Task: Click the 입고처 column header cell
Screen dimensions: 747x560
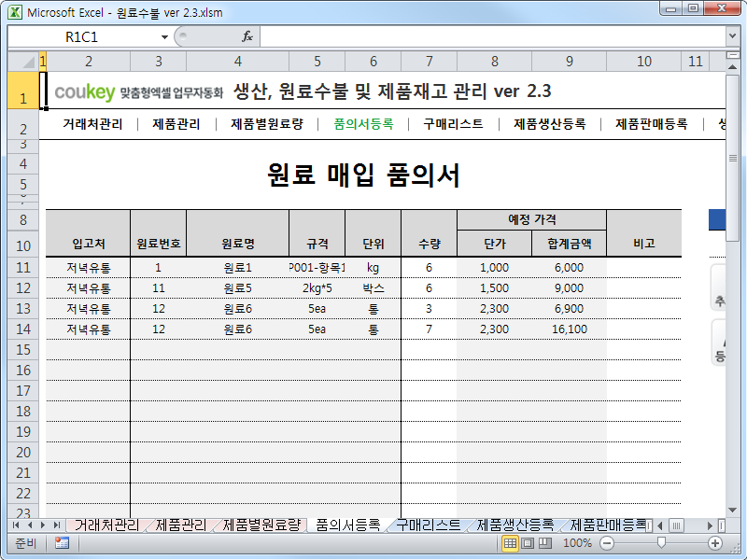Action: tap(88, 233)
